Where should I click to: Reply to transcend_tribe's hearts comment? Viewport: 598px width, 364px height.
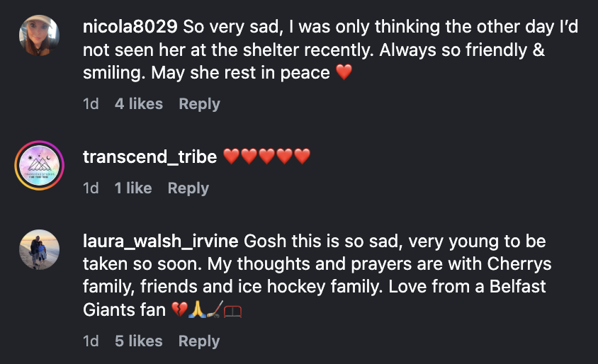pyautogui.click(x=188, y=188)
